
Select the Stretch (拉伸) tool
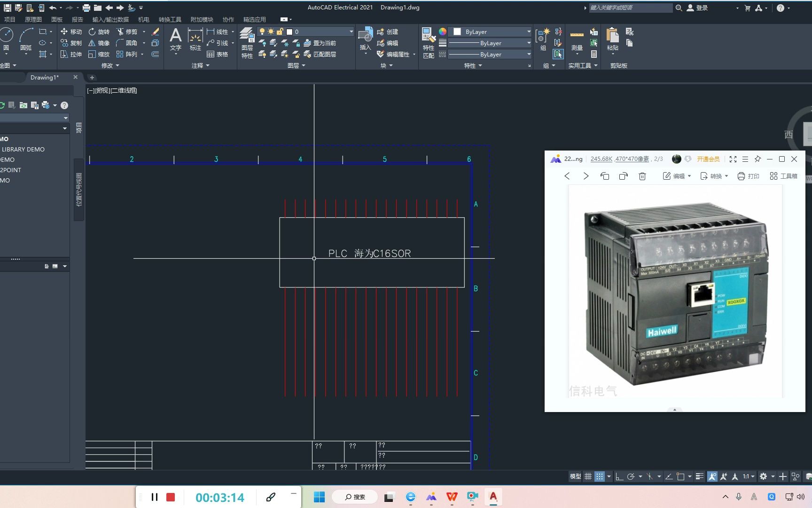point(71,54)
